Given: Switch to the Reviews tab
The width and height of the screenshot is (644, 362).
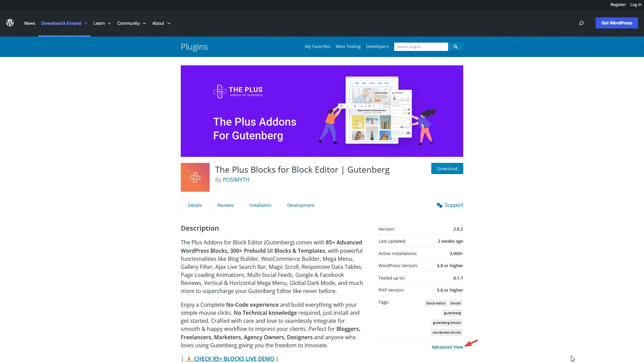Looking at the screenshot, I should (x=225, y=205).
